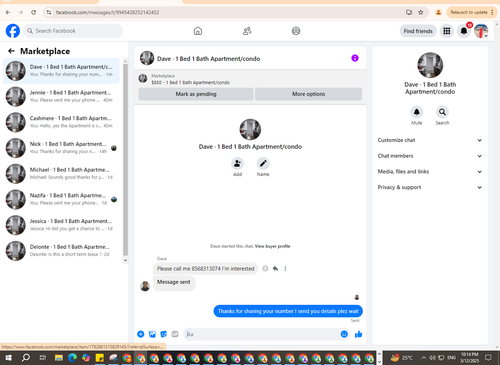Click the browser address bar URL
The image size is (500, 365).
tap(107, 12)
